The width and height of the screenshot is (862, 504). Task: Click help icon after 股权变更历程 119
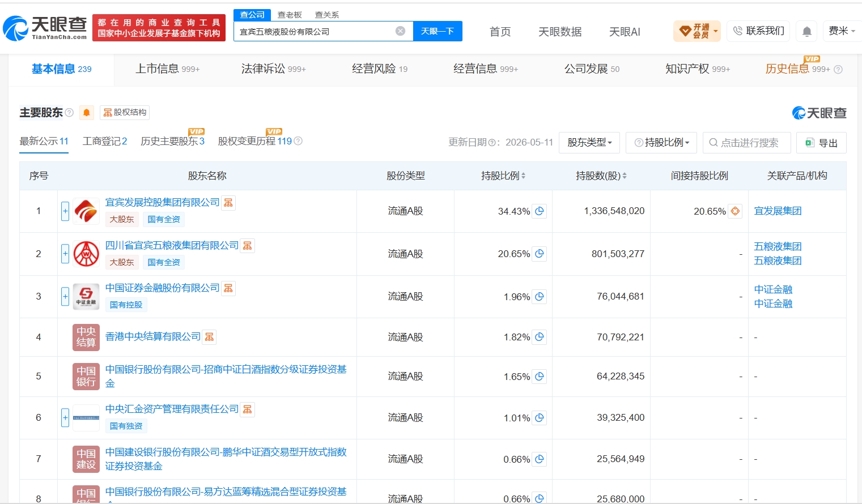[x=298, y=141]
